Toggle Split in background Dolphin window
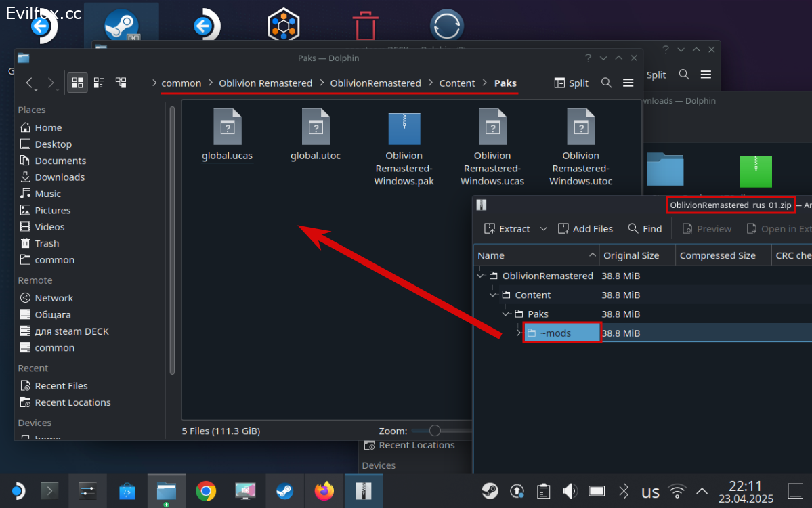Viewport: 812px width, 508px height. [x=656, y=75]
